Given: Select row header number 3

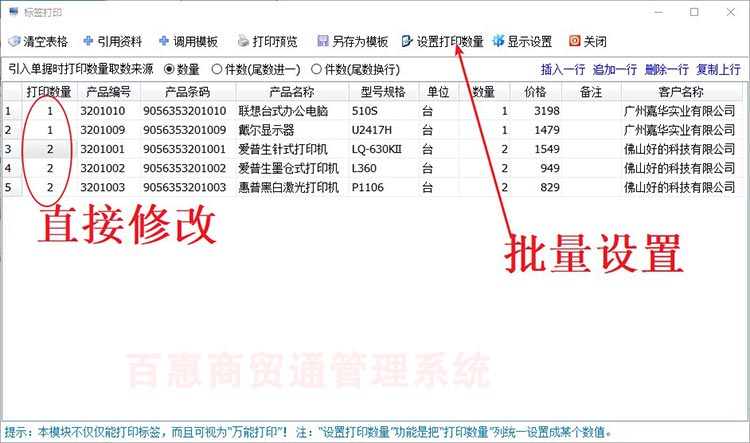Looking at the screenshot, I should tap(11, 149).
